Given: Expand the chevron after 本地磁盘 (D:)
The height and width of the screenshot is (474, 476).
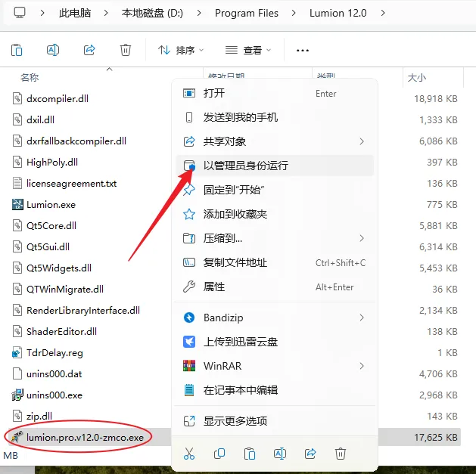Looking at the screenshot, I should [x=199, y=13].
